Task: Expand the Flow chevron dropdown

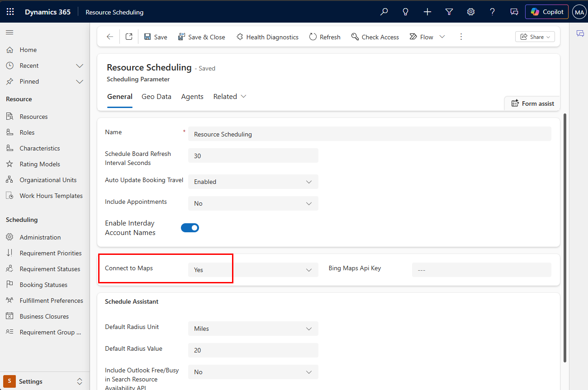Action: pyautogui.click(x=442, y=37)
